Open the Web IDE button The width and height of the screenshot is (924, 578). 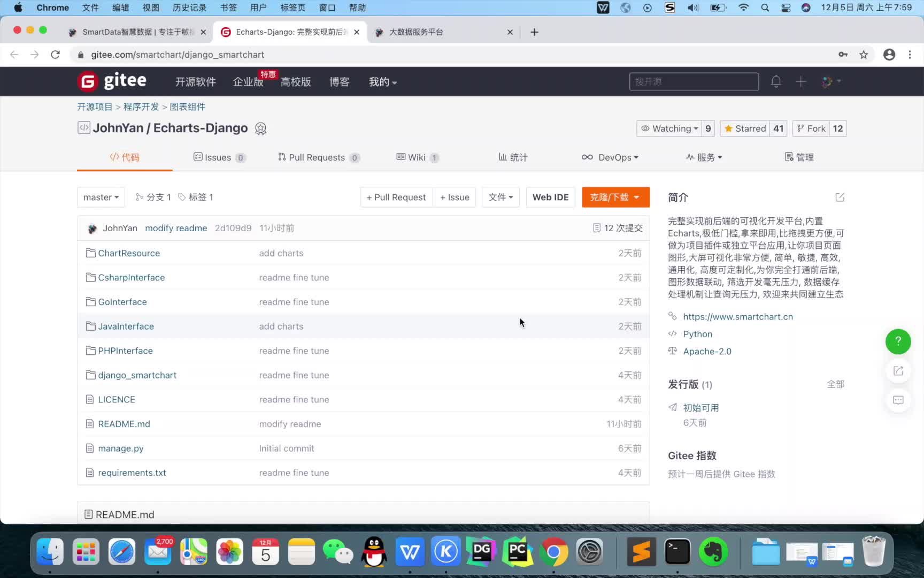point(550,197)
